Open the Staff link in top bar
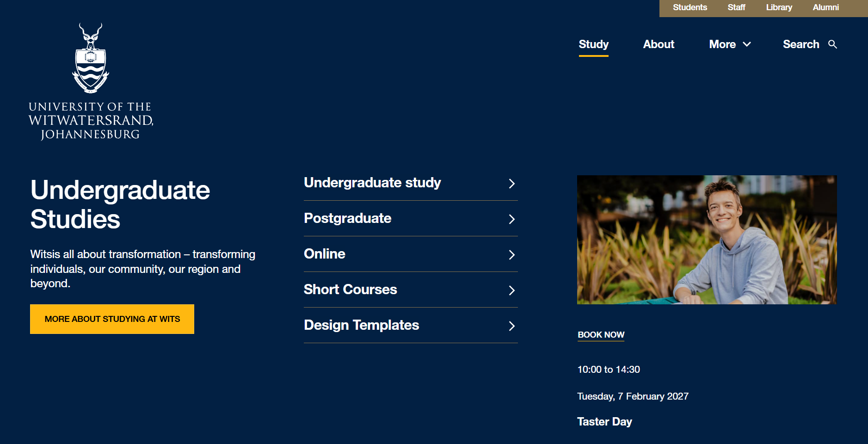The height and width of the screenshot is (444, 868). (736, 7)
